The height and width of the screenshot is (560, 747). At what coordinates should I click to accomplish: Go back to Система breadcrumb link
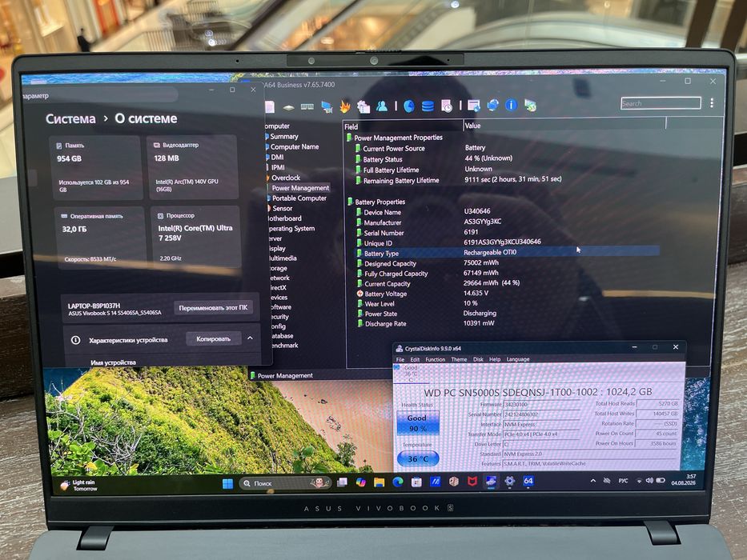[70, 119]
